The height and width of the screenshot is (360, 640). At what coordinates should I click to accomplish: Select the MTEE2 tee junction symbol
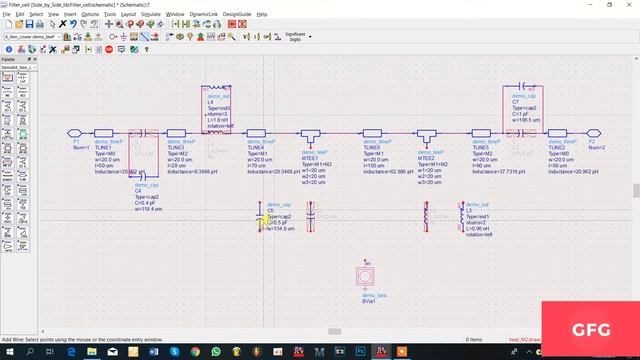(x=427, y=136)
